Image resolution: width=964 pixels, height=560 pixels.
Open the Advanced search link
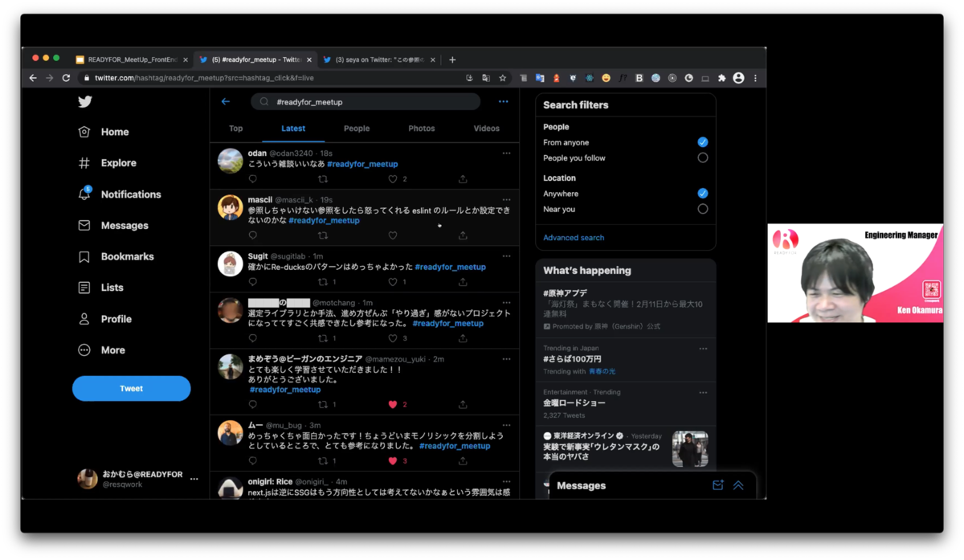pyautogui.click(x=574, y=238)
